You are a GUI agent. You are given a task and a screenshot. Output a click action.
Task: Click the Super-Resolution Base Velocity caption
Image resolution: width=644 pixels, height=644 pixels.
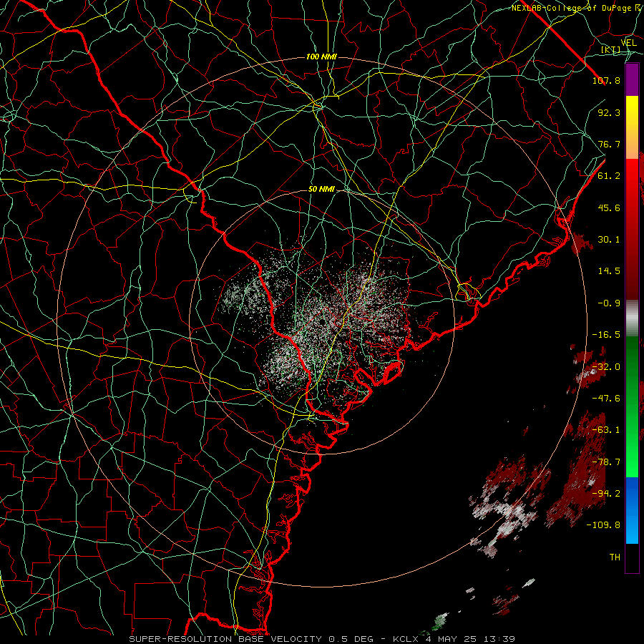coord(322,639)
